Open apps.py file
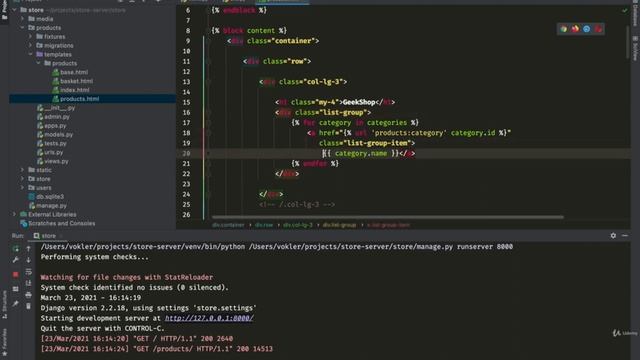This screenshot has width=640, height=360. click(51, 126)
